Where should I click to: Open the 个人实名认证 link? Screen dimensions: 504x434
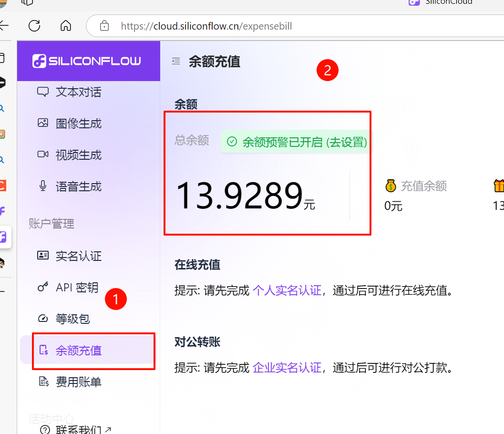[x=287, y=290]
